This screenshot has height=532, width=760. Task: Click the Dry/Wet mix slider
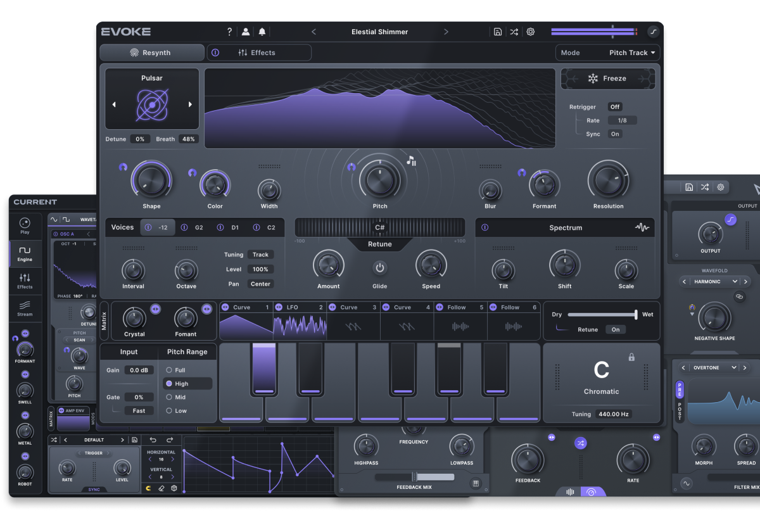click(602, 315)
